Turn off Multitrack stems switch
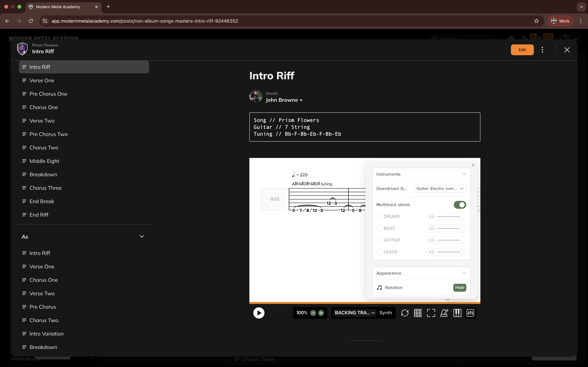588x367 pixels. [x=460, y=205]
